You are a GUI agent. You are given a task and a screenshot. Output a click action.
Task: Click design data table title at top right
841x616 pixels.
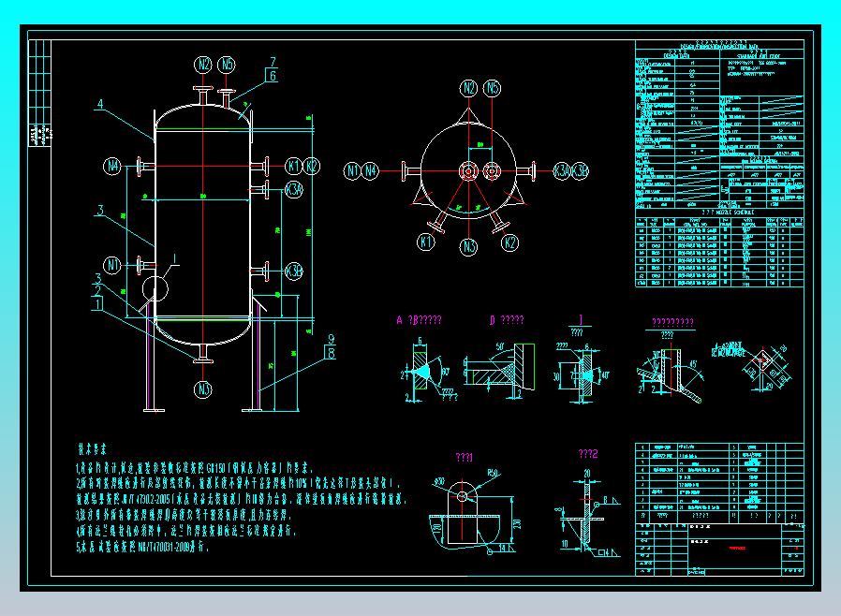pos(719,44)
